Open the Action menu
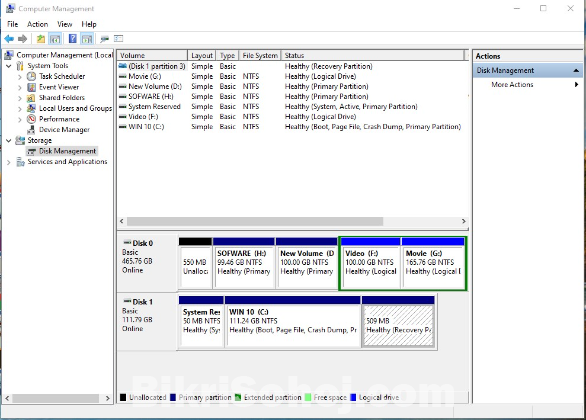 [37, 24]
